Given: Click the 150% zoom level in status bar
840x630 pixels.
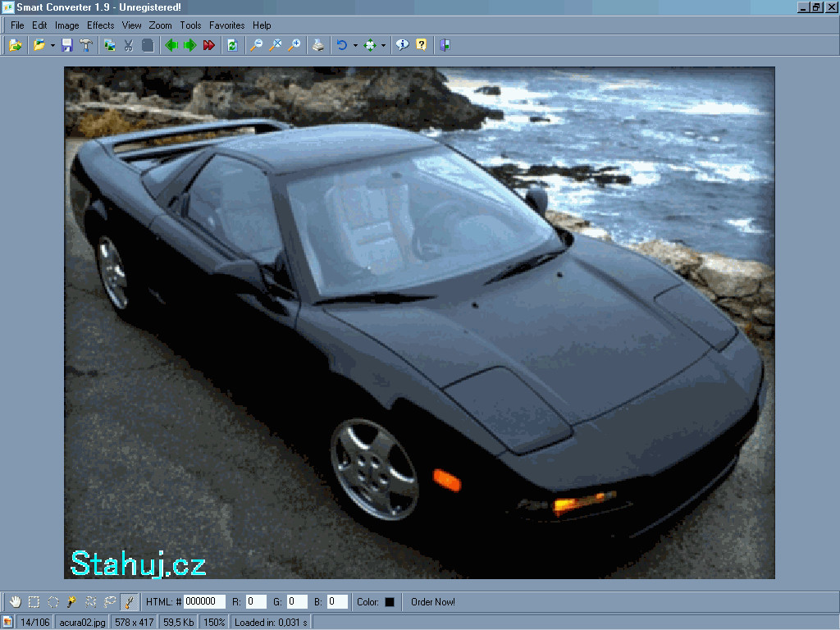Looking at the screenshot, I should point(214,622).
